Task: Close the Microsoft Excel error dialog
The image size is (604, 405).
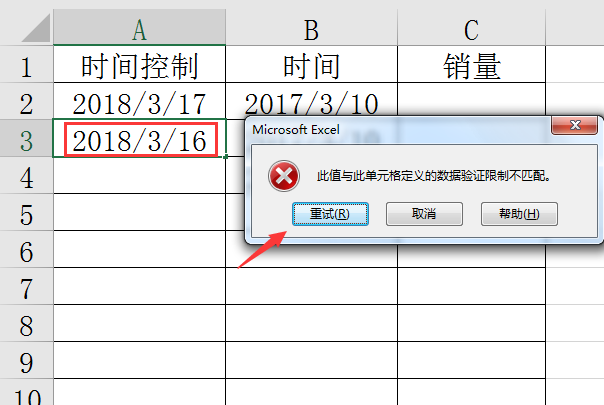Action: (575, 125)
